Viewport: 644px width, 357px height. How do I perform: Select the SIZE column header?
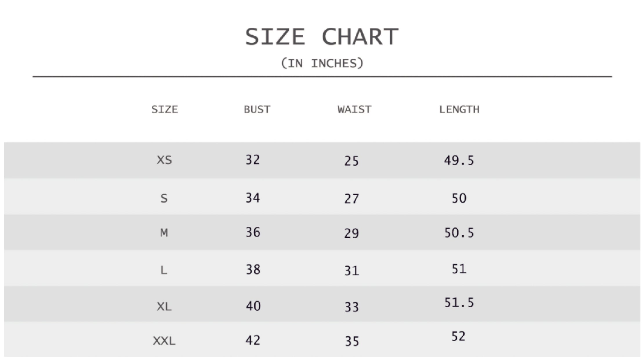(164, 109)
